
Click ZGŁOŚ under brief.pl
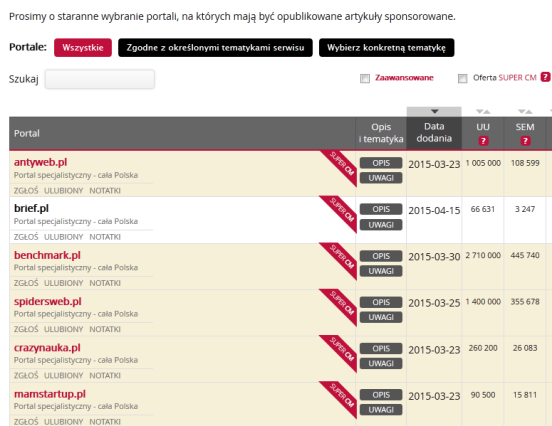click(x=26, y=237)
